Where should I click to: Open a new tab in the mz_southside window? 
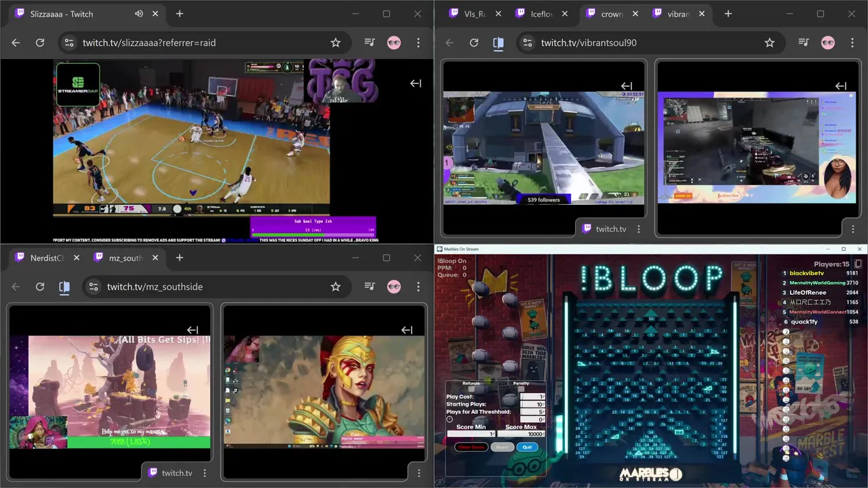180,258
